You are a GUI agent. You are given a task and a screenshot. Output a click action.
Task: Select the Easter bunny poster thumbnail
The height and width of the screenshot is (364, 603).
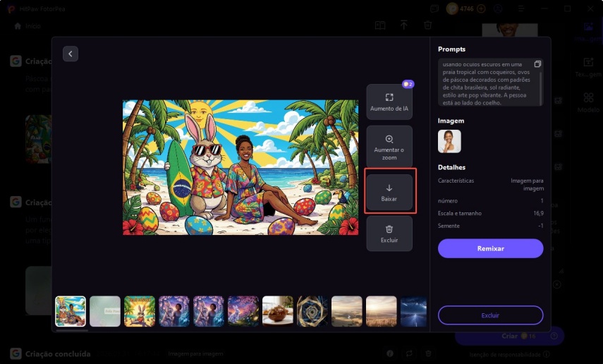[x=140, y=311]
